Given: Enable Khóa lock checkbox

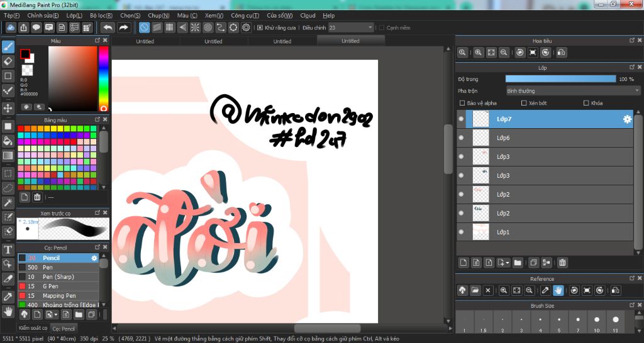Looking at the screenshot, I should [586, 103].
